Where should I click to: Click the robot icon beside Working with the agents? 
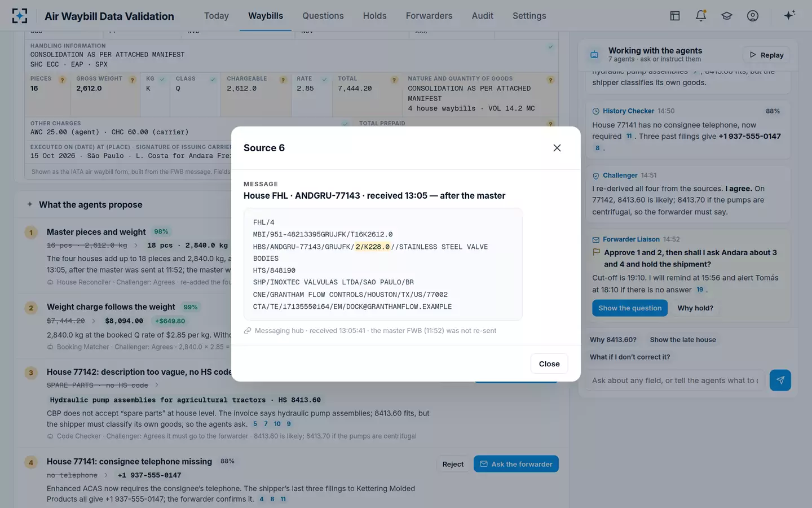point(594,55)
